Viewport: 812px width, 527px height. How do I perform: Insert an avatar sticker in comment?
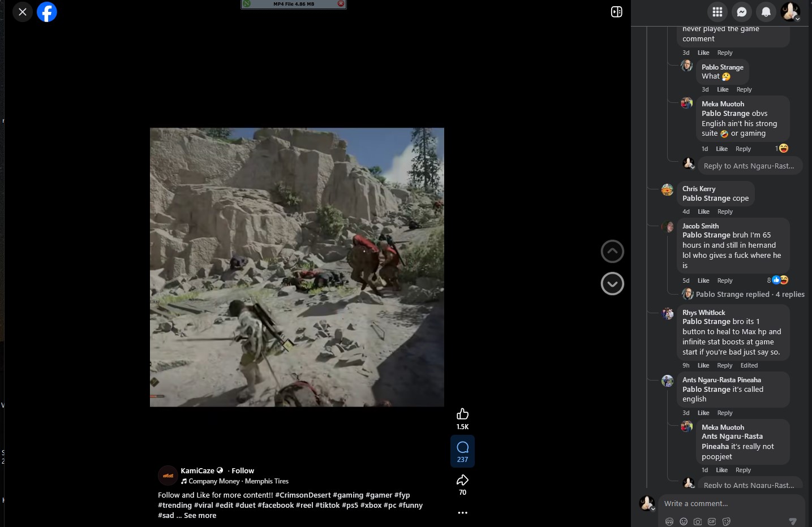(x=669, y=521)
